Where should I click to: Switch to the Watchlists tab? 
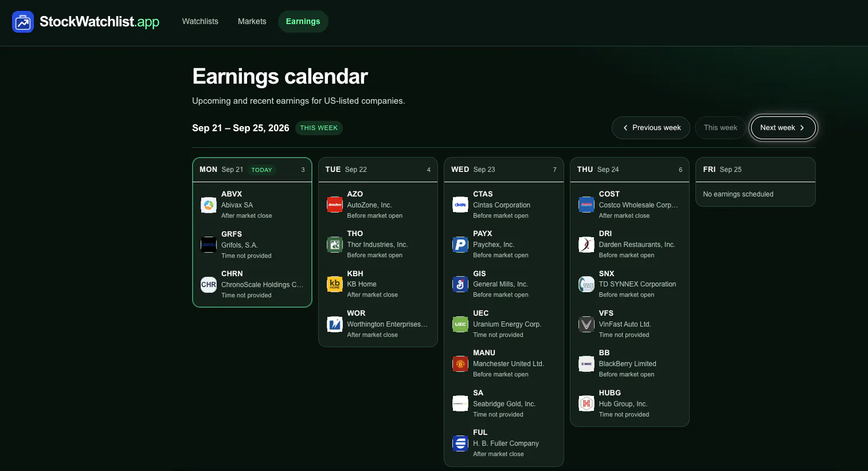200,22
